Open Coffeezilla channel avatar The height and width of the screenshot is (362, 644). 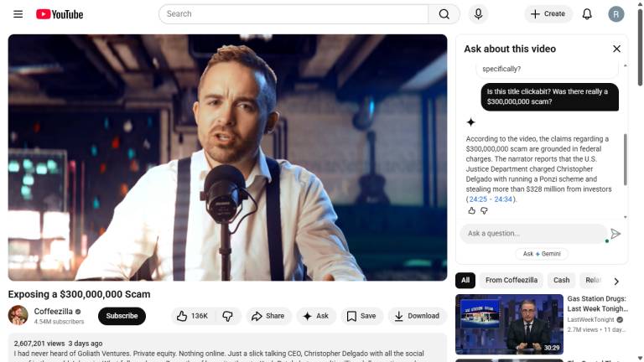[x=18, y=315]
